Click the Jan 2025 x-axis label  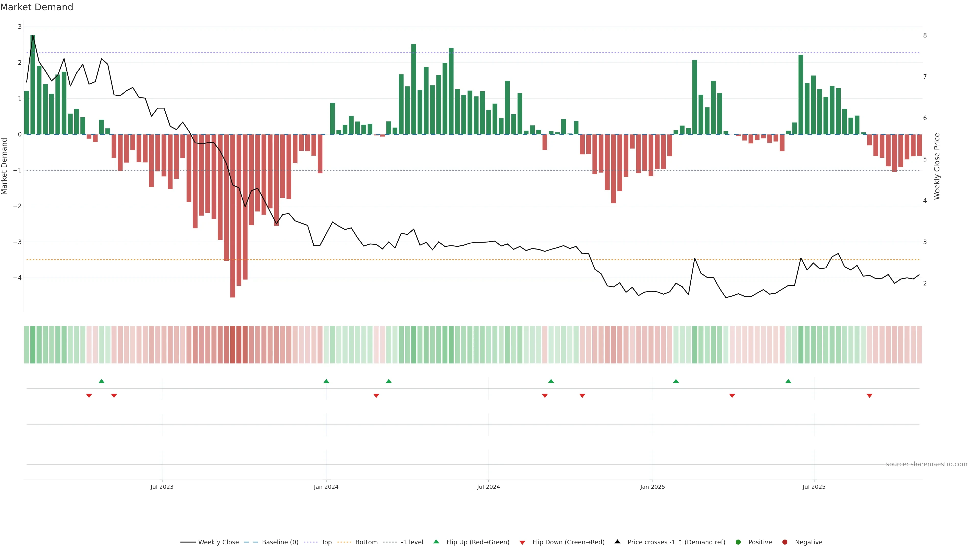click(x=653, y=487)
